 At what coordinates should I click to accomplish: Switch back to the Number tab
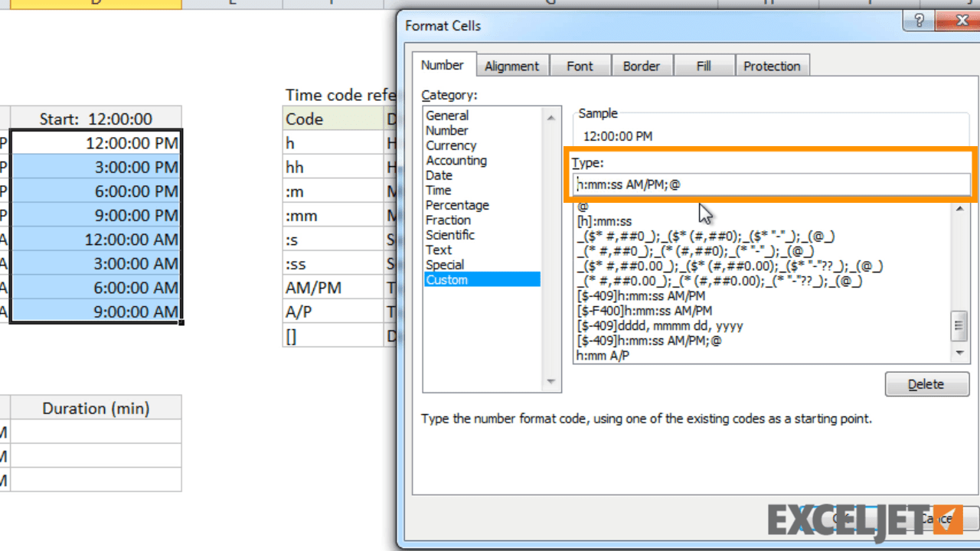click(x=443, y=64)
